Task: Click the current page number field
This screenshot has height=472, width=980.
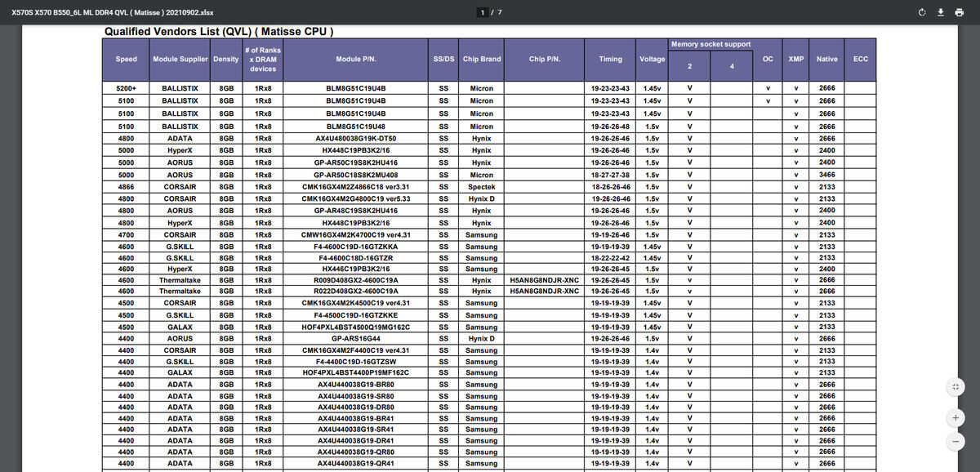Action: 483,12
